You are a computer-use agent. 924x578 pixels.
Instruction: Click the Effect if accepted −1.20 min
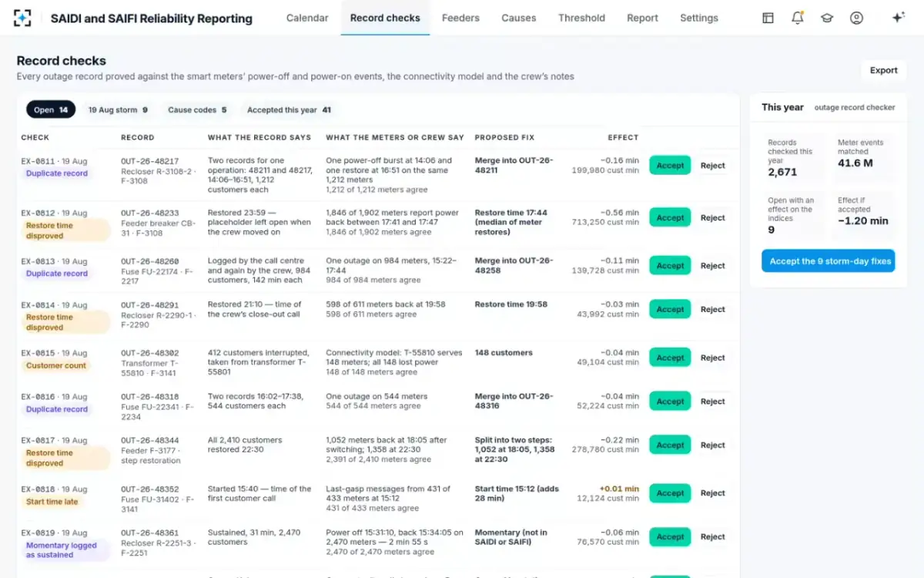863,221
